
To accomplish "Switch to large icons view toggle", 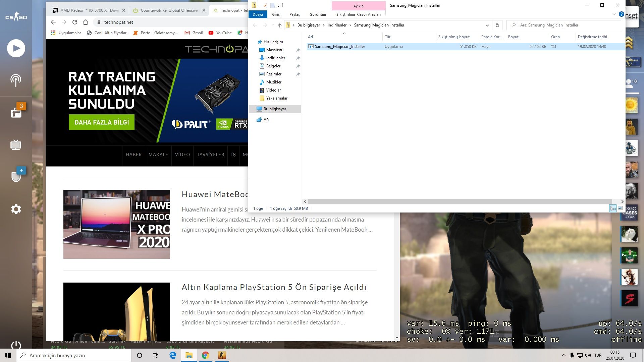I will (x=620, y=208).
